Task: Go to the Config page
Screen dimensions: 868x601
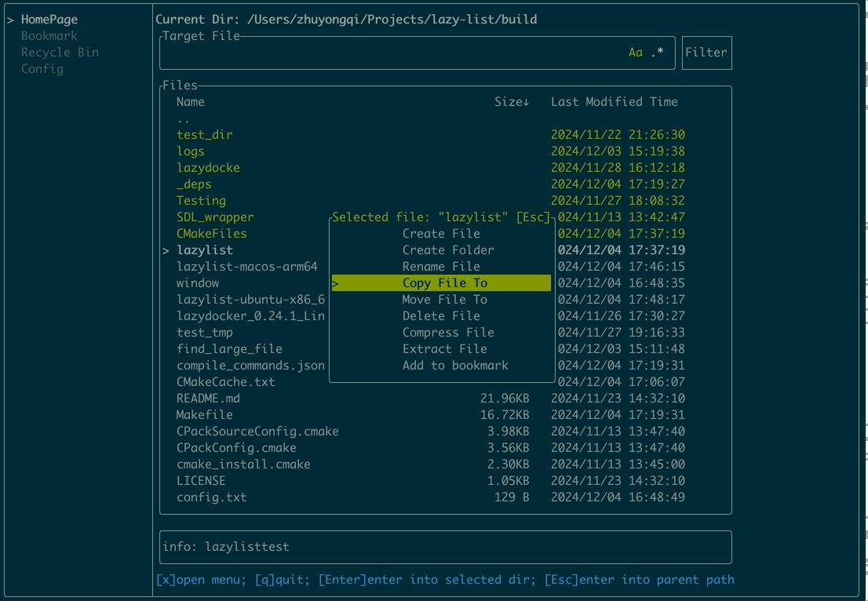Action: (x=42, y=68)
